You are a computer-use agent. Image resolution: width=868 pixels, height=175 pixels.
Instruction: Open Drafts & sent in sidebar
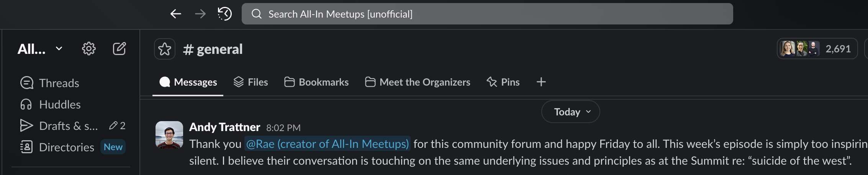(x=68, y=126)
